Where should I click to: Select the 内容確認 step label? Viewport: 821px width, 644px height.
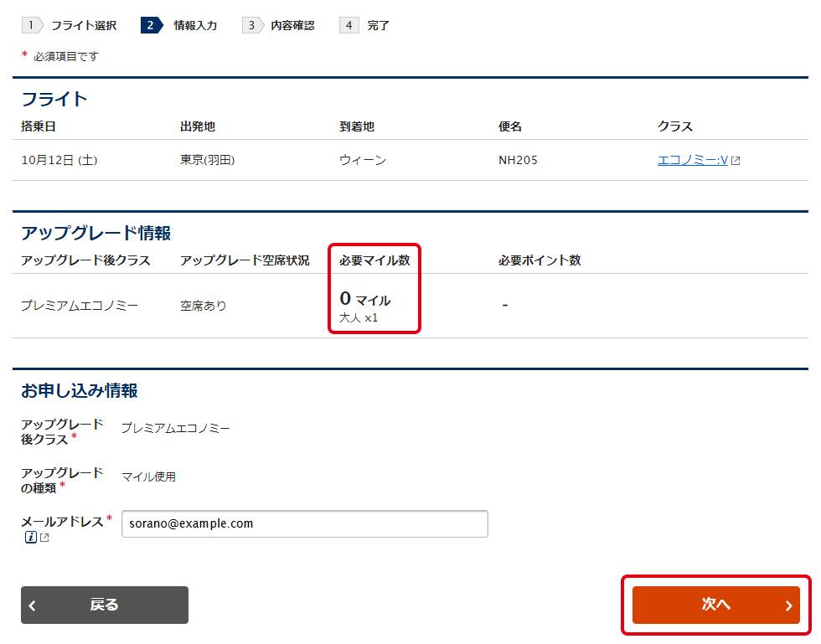coord(292,25)
